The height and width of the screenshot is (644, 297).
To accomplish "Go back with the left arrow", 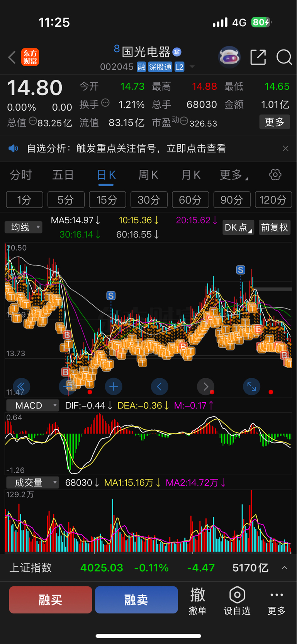I will [x=12, y=57].
